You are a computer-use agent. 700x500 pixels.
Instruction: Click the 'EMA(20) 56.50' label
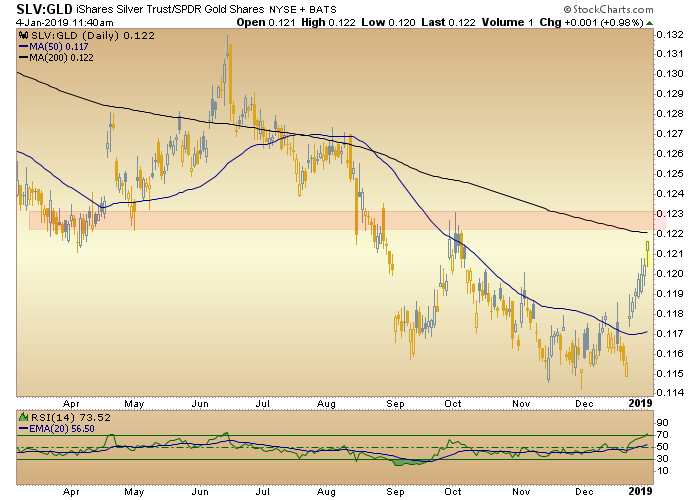coord(62,429)
